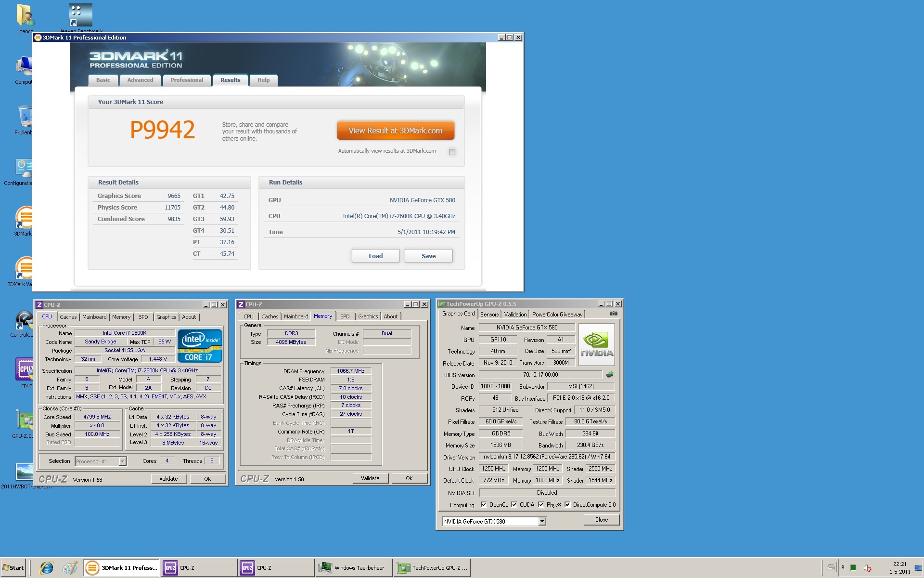Click the Show Desktop icon at tray edge
The height and width of the screenshot is (578, 924).
[x=918, y=568]
